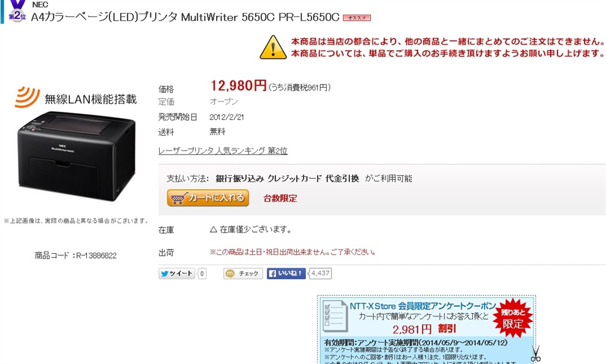This screenshot has width=606, height=364.
Task: Click the checklist document icon on the coupon
Action: click(335, 316)
